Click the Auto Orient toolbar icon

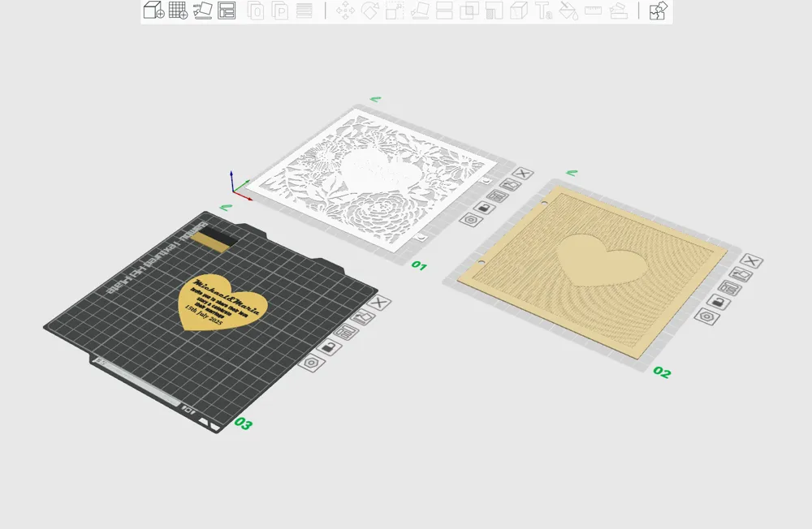point(203,11)
